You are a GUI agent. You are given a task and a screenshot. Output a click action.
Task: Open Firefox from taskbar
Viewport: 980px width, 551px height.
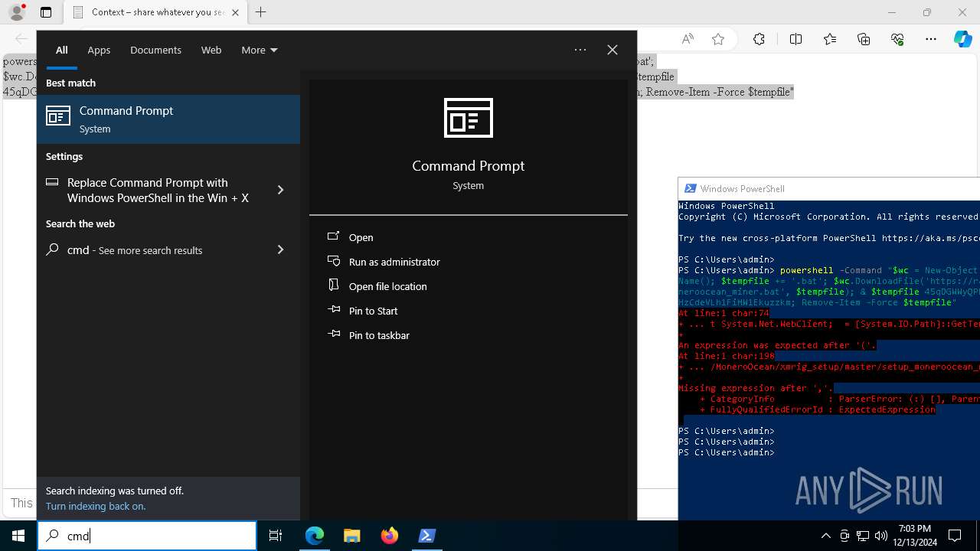(390, 536)
